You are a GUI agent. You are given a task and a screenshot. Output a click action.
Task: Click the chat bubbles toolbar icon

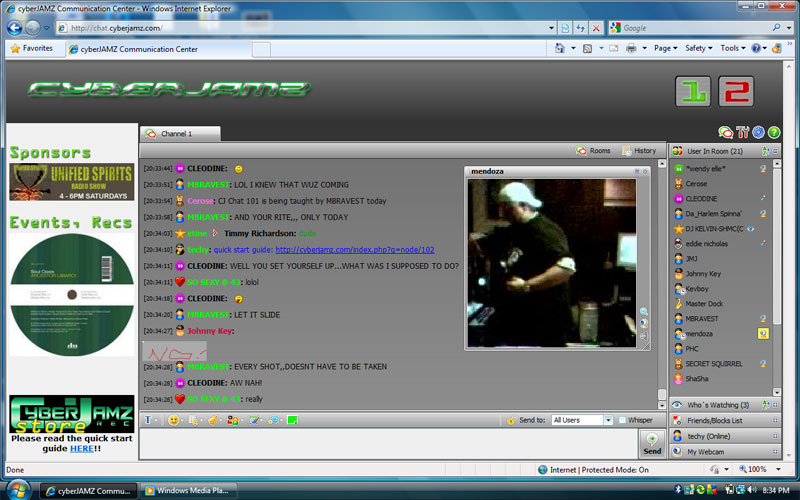(273, 420)
